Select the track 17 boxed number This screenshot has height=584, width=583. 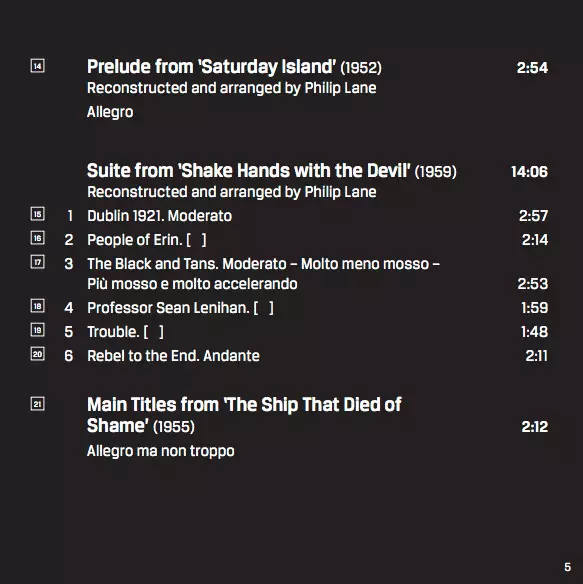click(37, 262)
